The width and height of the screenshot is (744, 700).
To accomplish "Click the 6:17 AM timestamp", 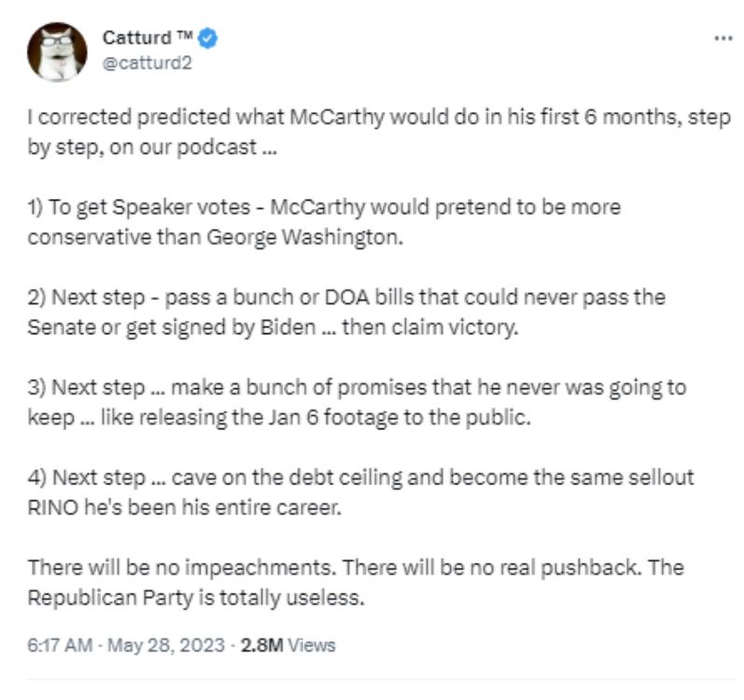I will point(60,645).
